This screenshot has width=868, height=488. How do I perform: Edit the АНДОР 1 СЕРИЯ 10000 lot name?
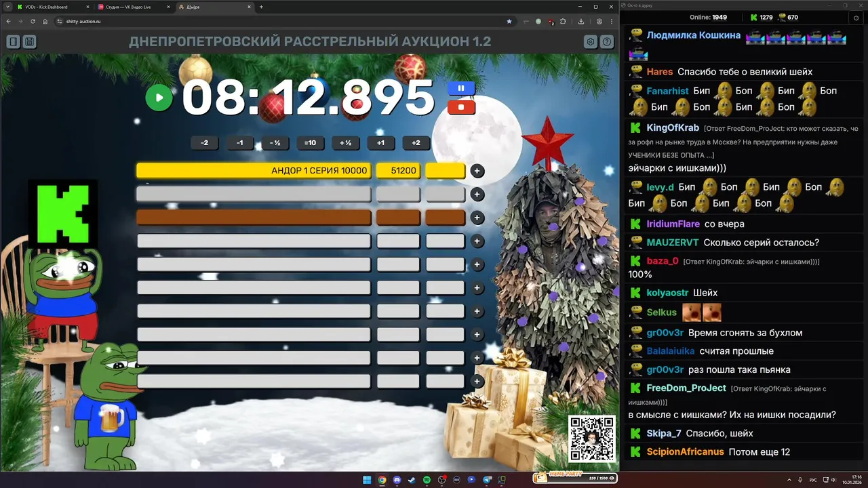click(x=254, y=171)
